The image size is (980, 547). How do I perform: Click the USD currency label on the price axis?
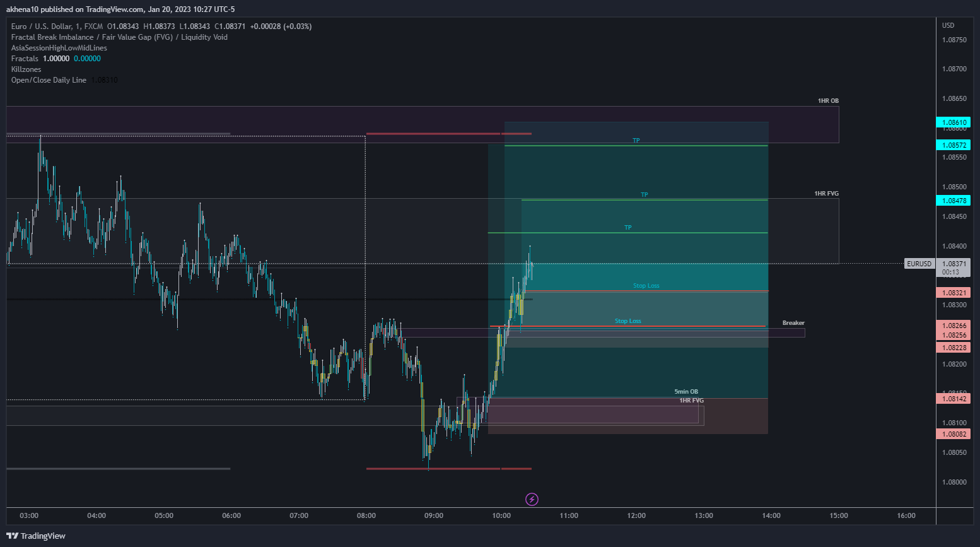click(x=948, y=26)
